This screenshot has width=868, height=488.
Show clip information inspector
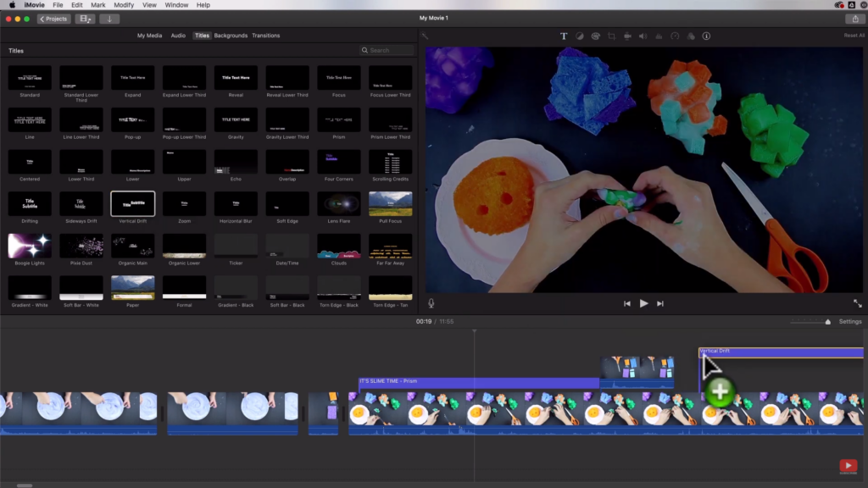(706, 36)
